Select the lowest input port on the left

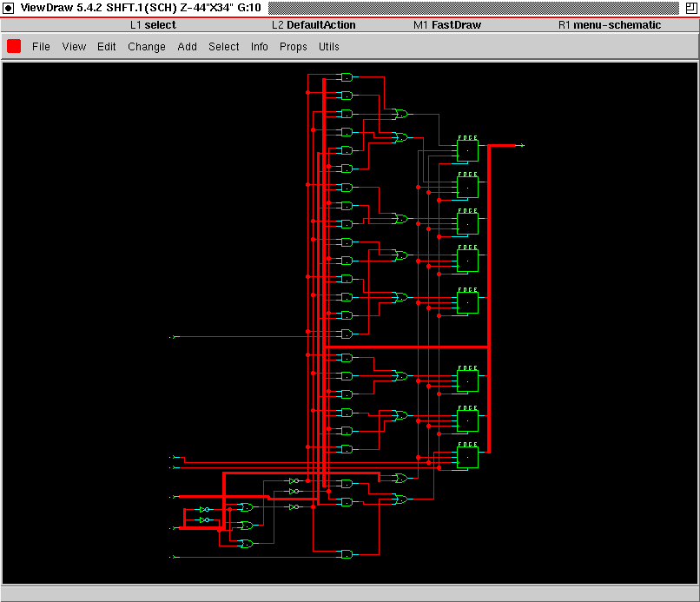[174, 556]
